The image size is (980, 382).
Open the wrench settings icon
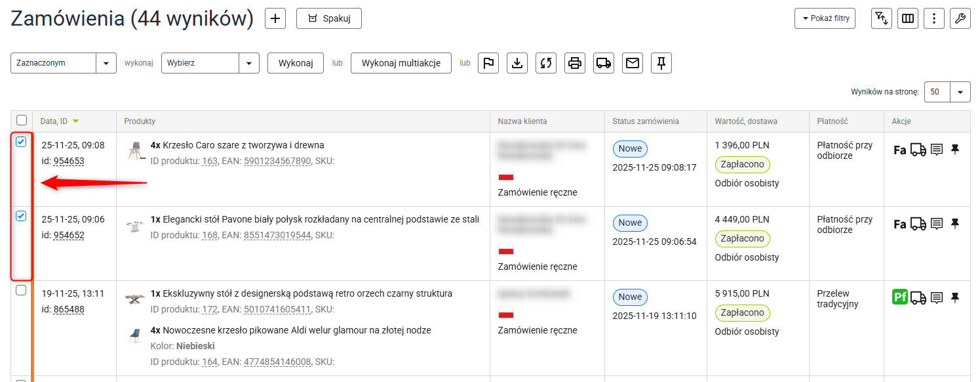960,18
